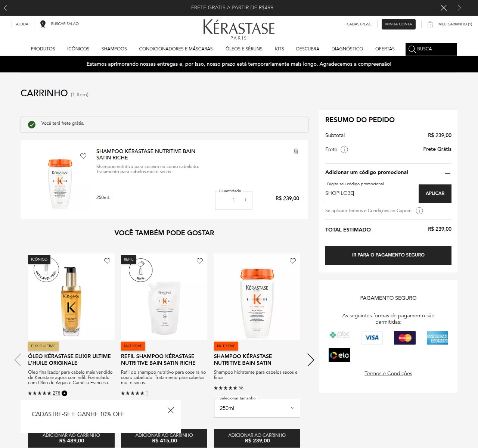
Task: Click the Buscar Salão location pin icon
Action: click(43, 24)
